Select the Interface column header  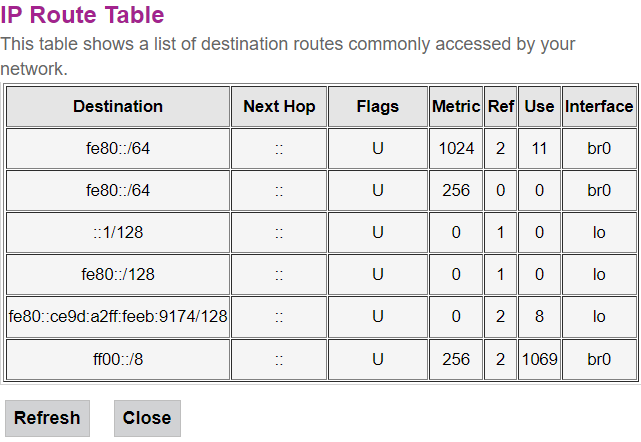coord(599,106)
